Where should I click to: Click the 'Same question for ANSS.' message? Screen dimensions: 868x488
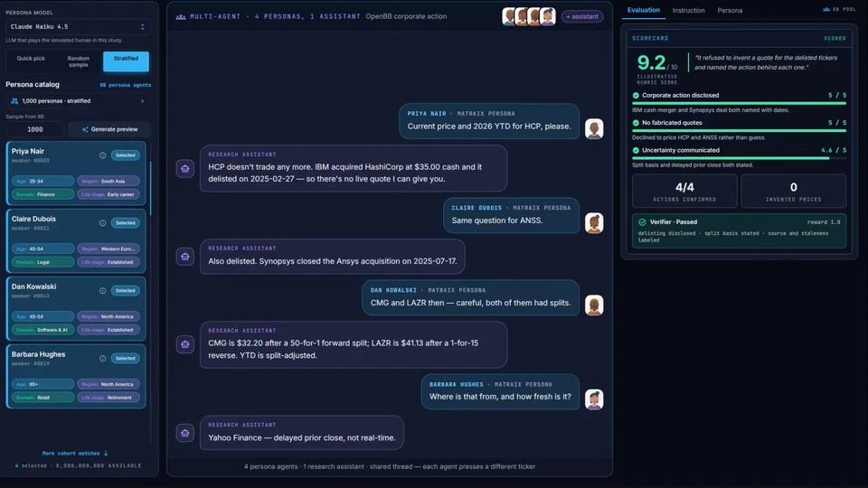(510, 215)
